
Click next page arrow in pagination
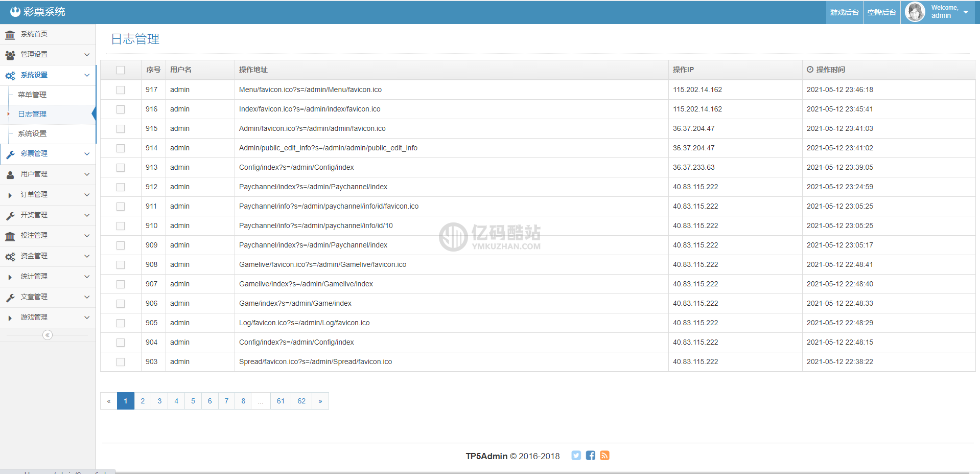coord(320,401)
